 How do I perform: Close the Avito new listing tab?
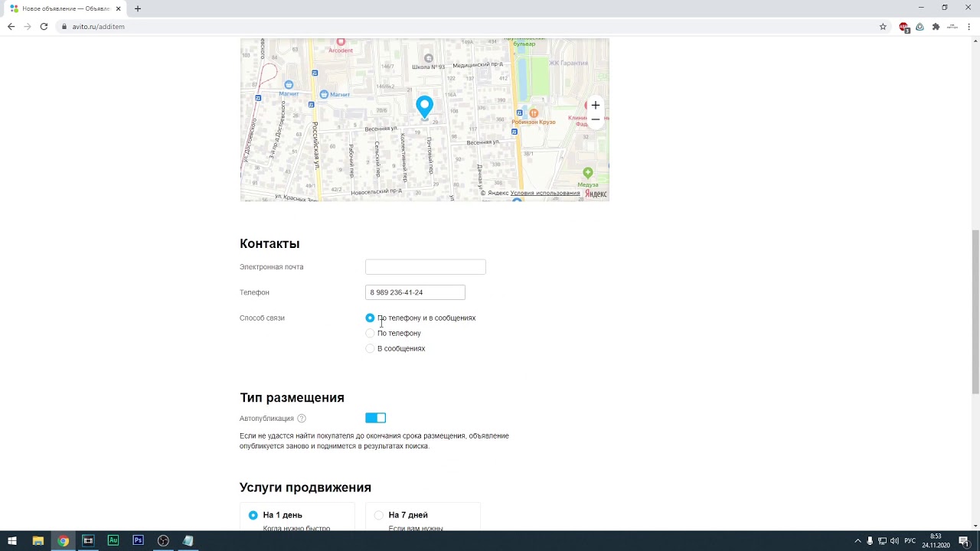coord(119,8)
